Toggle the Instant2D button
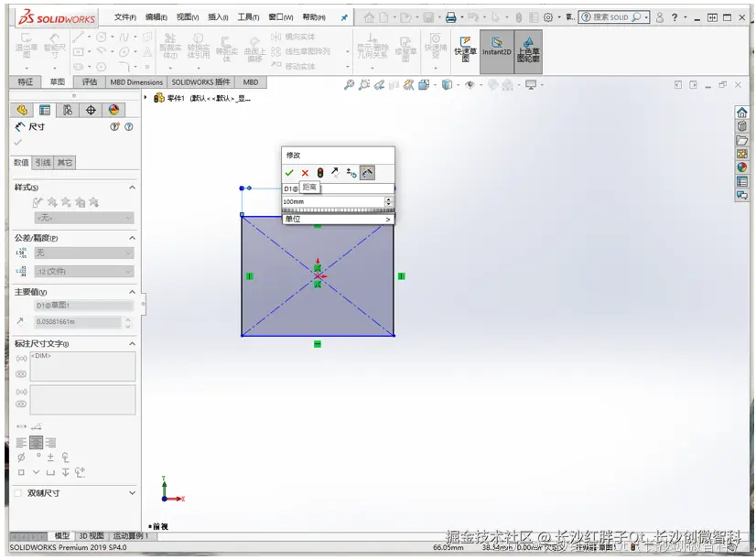Screen dimensions: 756x560 tap(497, 51)
